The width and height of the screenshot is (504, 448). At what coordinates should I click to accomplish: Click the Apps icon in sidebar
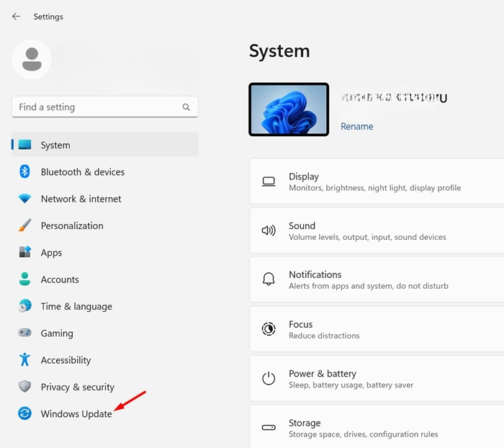click(24, 252)
